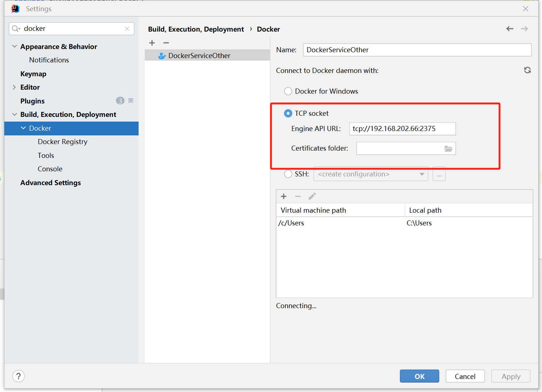542x392 pixels.
Task: Refresh the Docker daemon connection
Action: (527, 70)
